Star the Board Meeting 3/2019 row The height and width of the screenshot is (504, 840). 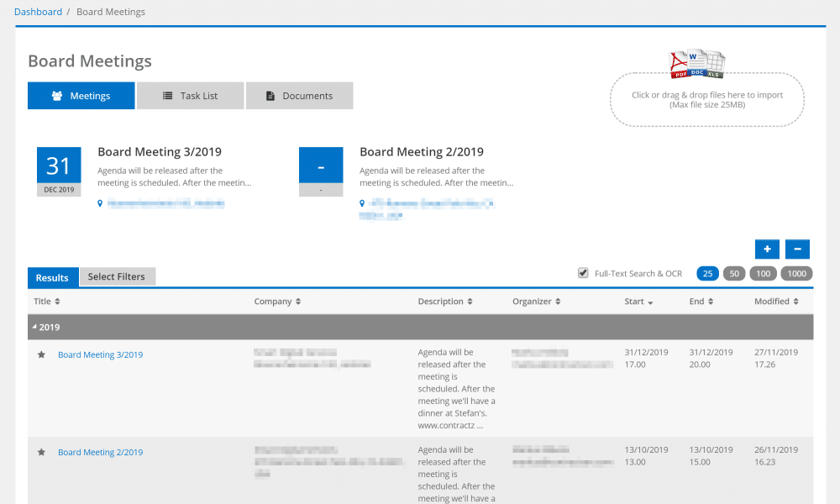point(41,354)
